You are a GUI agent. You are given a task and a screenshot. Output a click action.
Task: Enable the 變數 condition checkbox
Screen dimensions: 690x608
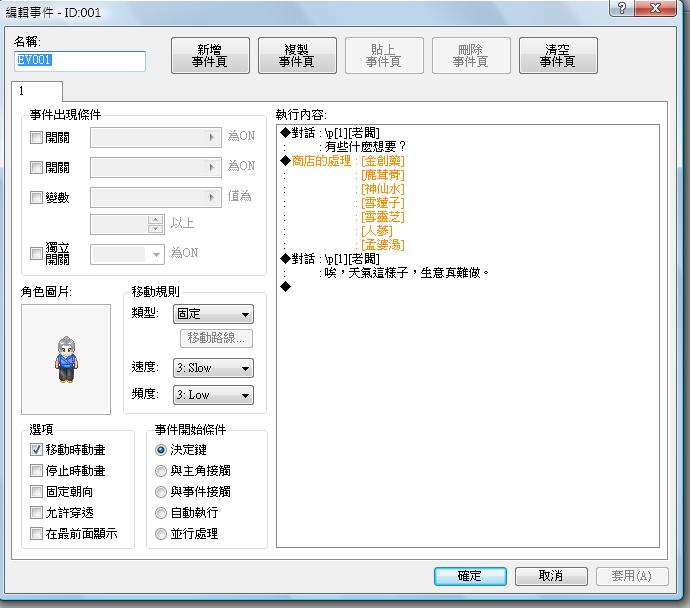pos(36,198)
